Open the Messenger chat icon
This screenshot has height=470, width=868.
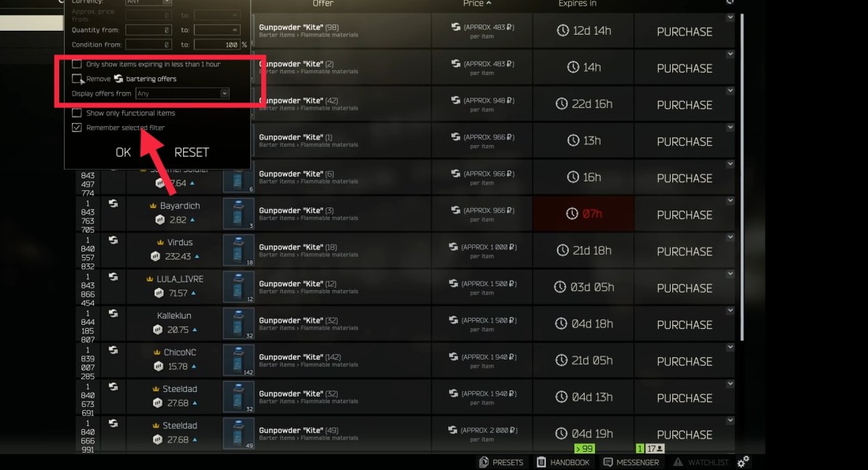[x=608, y=461]
